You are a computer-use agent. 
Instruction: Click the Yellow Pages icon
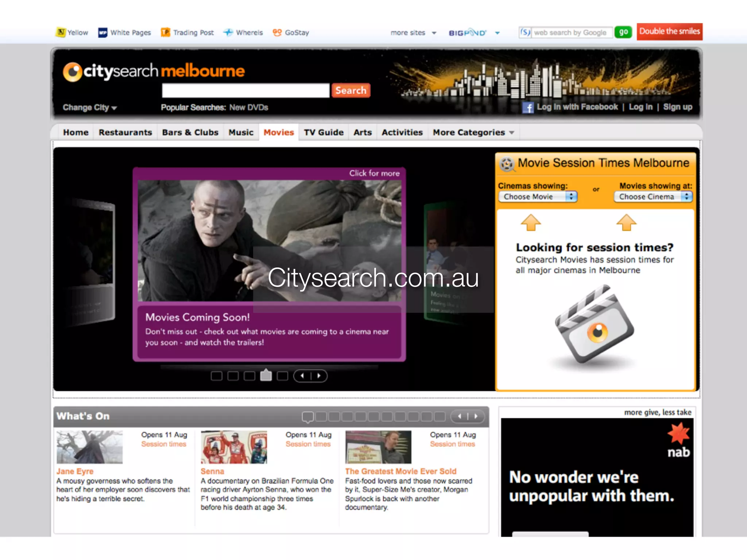pyautogui.click(x=61, y=32)
